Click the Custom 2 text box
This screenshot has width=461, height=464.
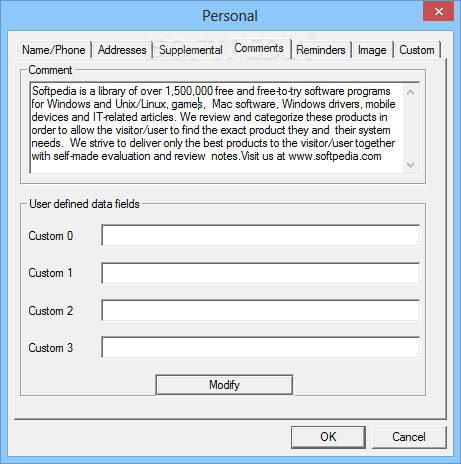coord(260,310)
